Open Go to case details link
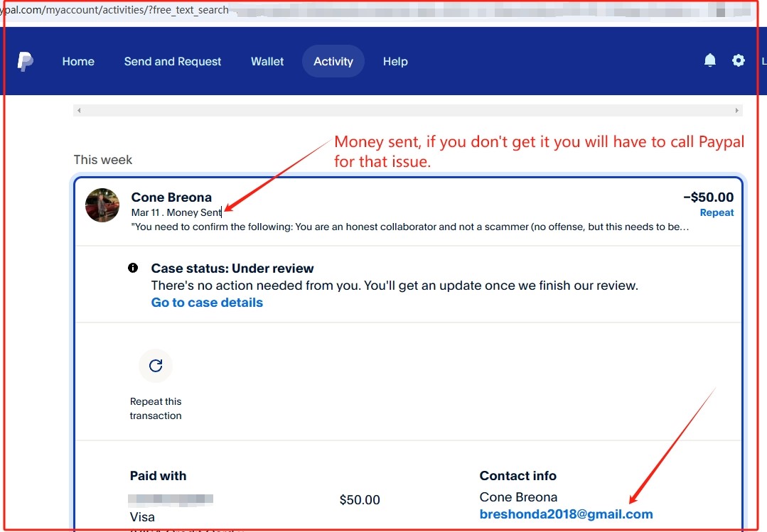 click(x=207, y=303)
